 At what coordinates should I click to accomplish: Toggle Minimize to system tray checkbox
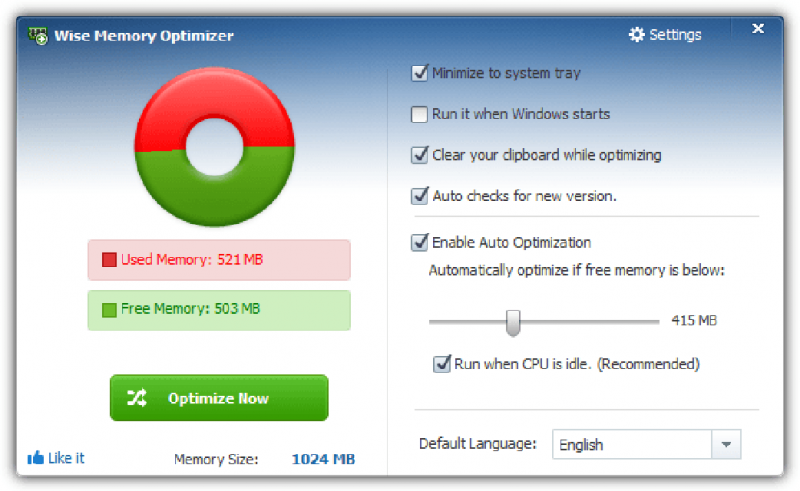(420, 73)
